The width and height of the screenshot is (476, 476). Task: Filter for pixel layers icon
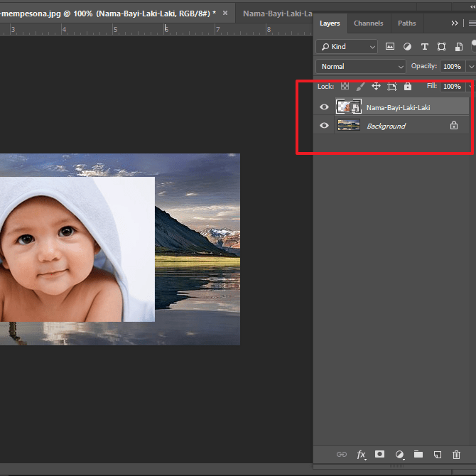tap(390, 47)
